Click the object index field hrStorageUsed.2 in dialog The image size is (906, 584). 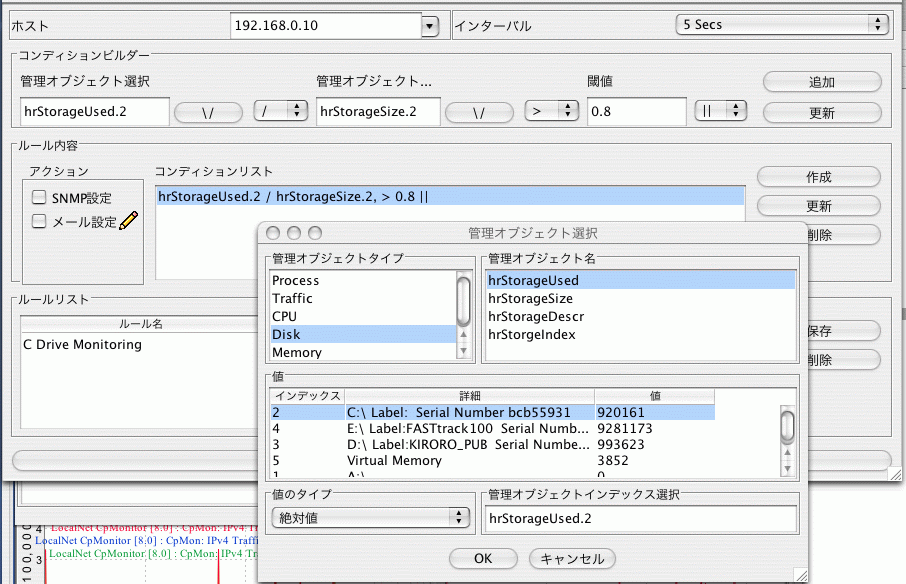pyautogui.click(x=641, y=518)
